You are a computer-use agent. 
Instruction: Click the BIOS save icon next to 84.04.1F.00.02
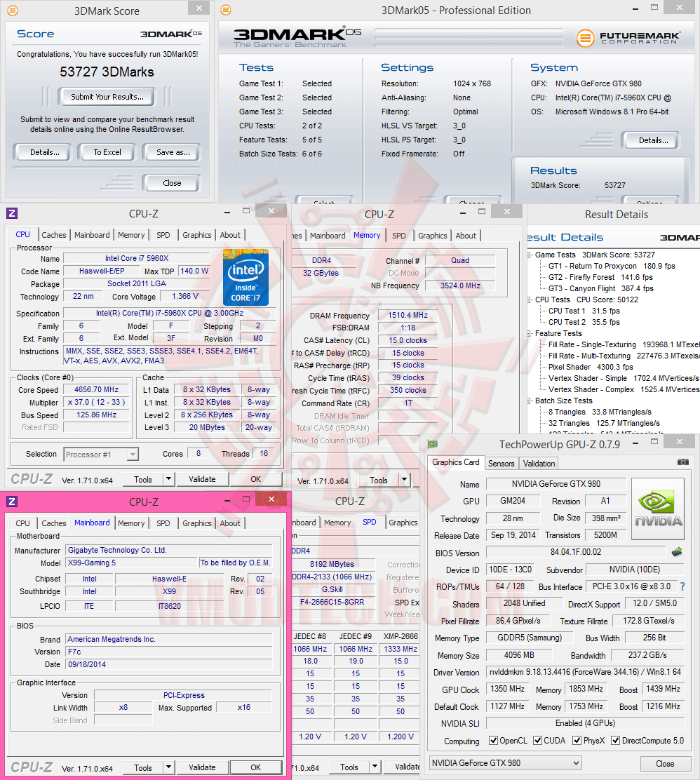click(677, 551)
